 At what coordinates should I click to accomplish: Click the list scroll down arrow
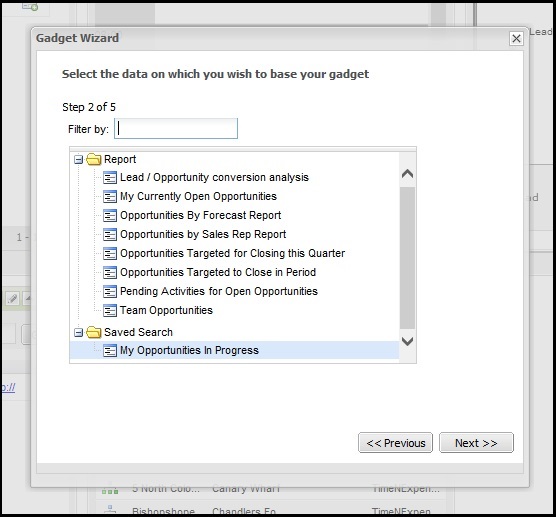(x=407, y=341)
